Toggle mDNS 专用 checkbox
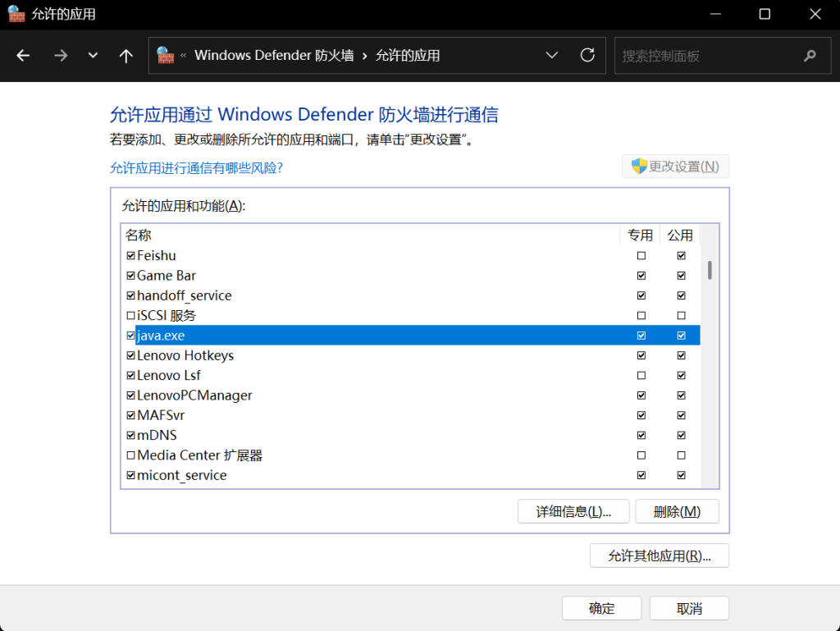Viewport: 840px width, 631px height. (x=641, y=435)
